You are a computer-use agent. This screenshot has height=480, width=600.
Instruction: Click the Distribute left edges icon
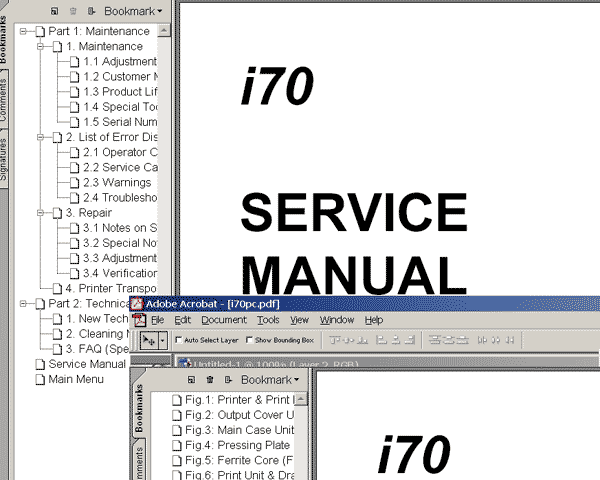click(x=481, y=340)
